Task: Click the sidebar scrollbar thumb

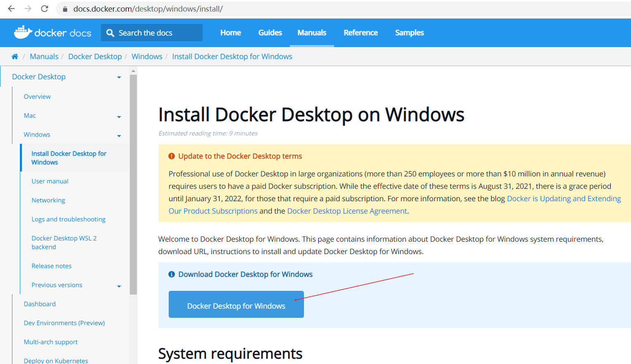Action: [133, 184]
